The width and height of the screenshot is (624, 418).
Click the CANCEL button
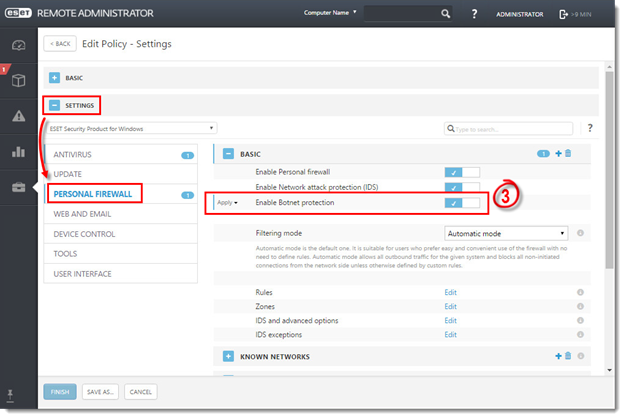pyautogui.click(x=140, y=392)
